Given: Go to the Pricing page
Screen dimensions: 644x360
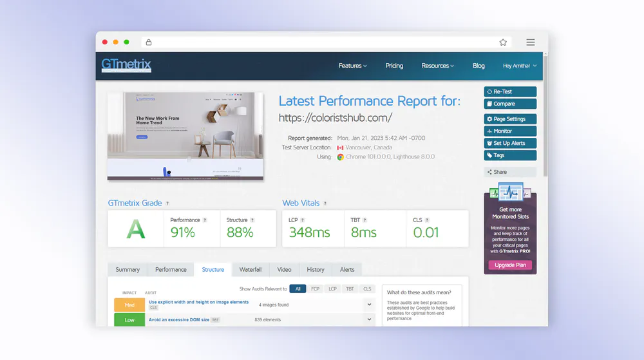Looking at the screenshot, I should [394, 66].
